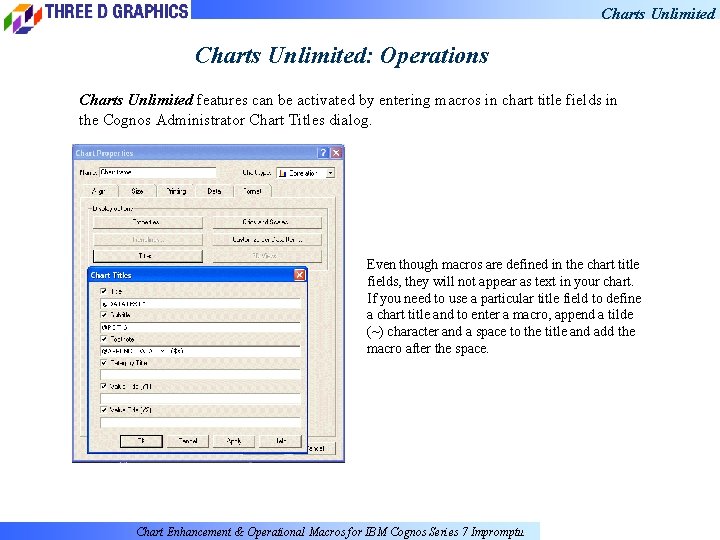Click Help in the Chart Titles dialog
Viewport: 720px width, 540px height.
pyautogui.click(x=281, y=441)
